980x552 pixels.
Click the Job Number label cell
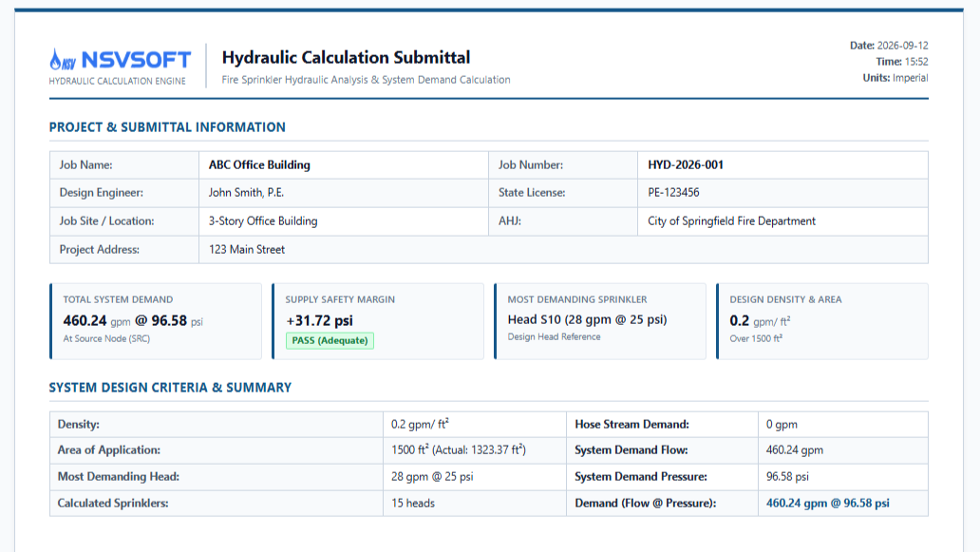[563, 165]
